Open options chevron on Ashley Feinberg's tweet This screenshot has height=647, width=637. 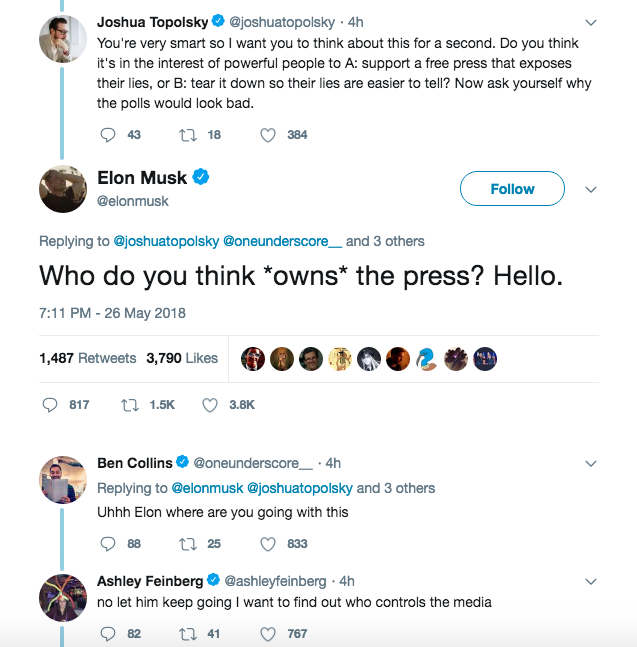(x=591, y=580)
